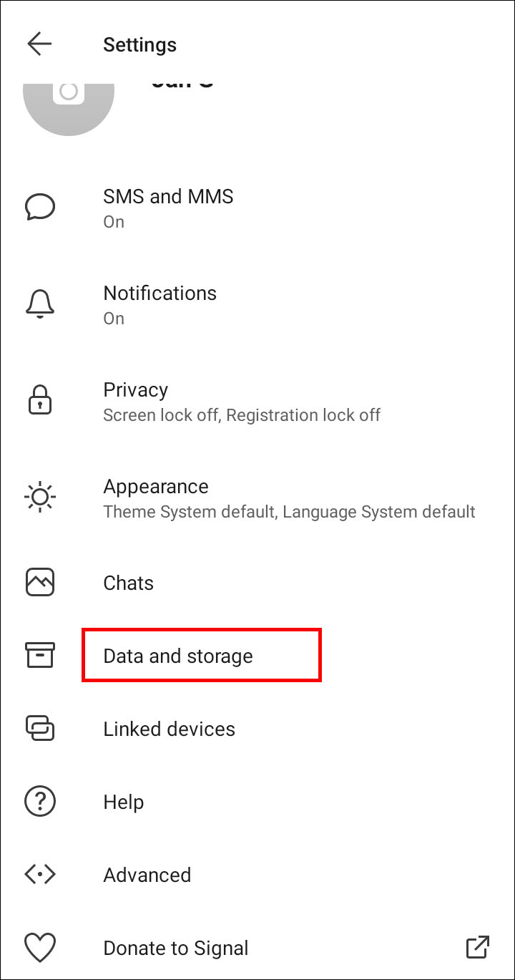Select Data and storage

click(178, 656)
